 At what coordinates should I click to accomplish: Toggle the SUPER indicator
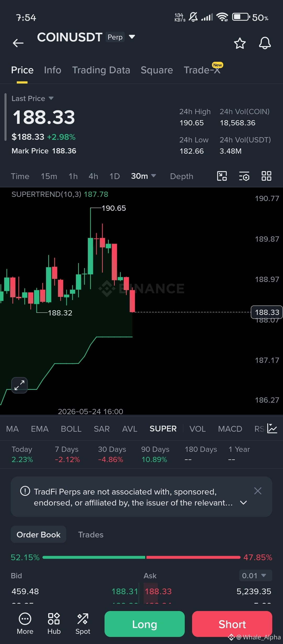(x=163, y=429)
